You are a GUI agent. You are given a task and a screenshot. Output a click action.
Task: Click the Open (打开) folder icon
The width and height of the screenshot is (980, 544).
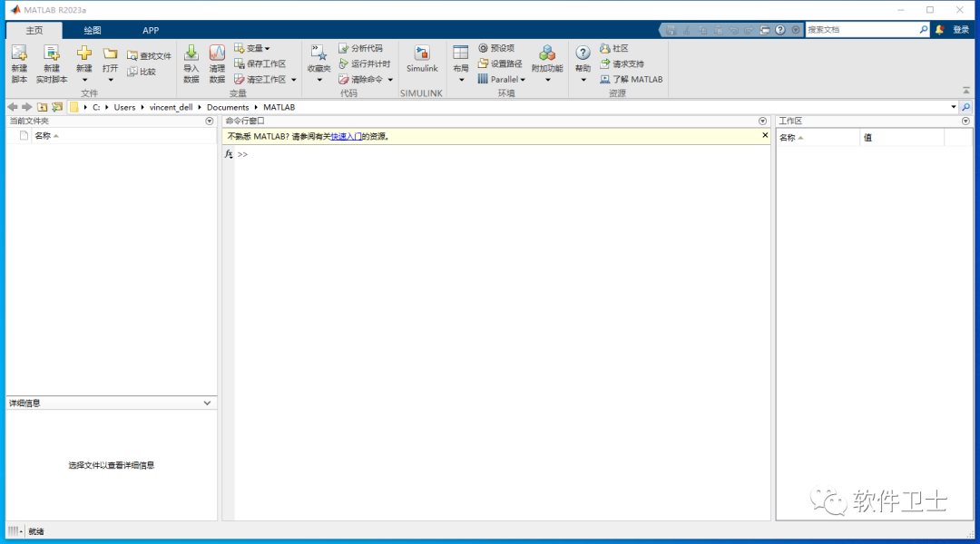point(111,53)
